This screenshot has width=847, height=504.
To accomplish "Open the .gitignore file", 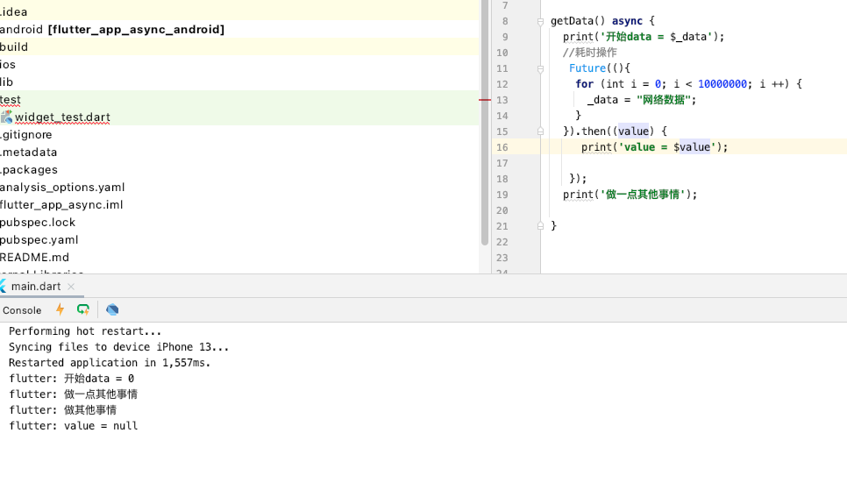I will pos(26,134).
